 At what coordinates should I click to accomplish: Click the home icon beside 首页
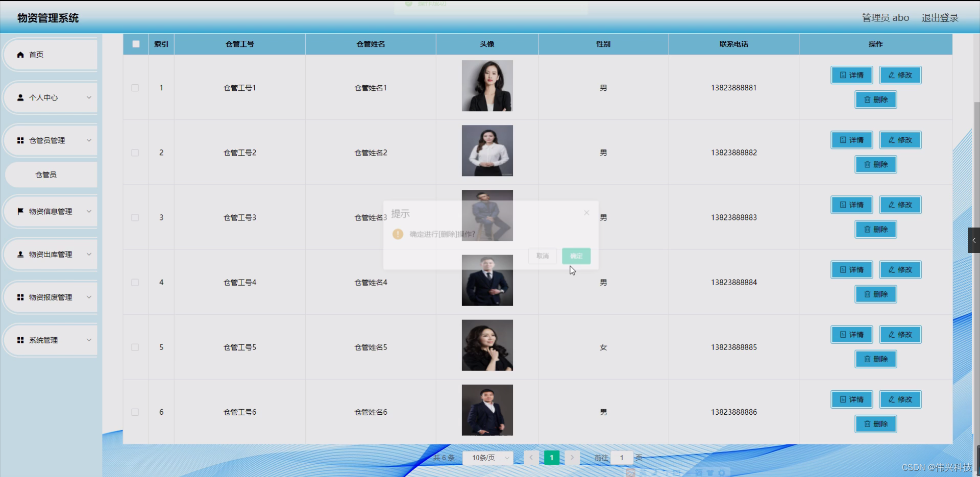(x=20, y=55)
